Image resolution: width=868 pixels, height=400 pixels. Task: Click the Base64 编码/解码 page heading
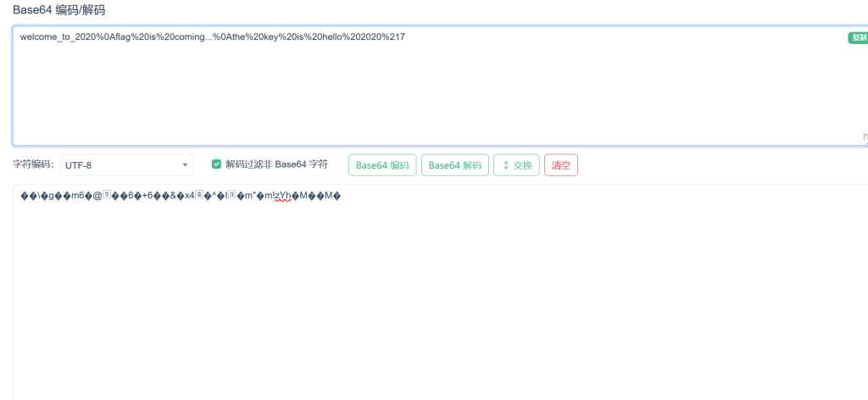(59, 10)
